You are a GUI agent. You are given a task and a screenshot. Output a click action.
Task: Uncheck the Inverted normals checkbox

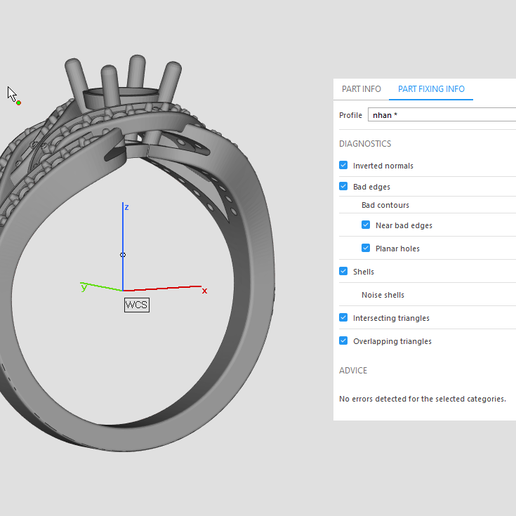[343, 165]
